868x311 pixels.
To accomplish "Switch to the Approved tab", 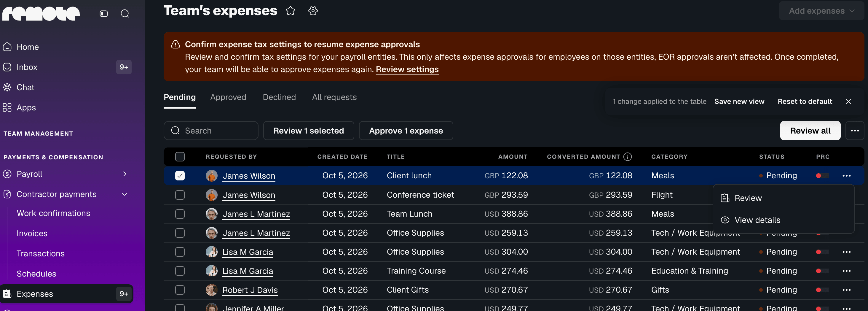I will click(228, 97).
